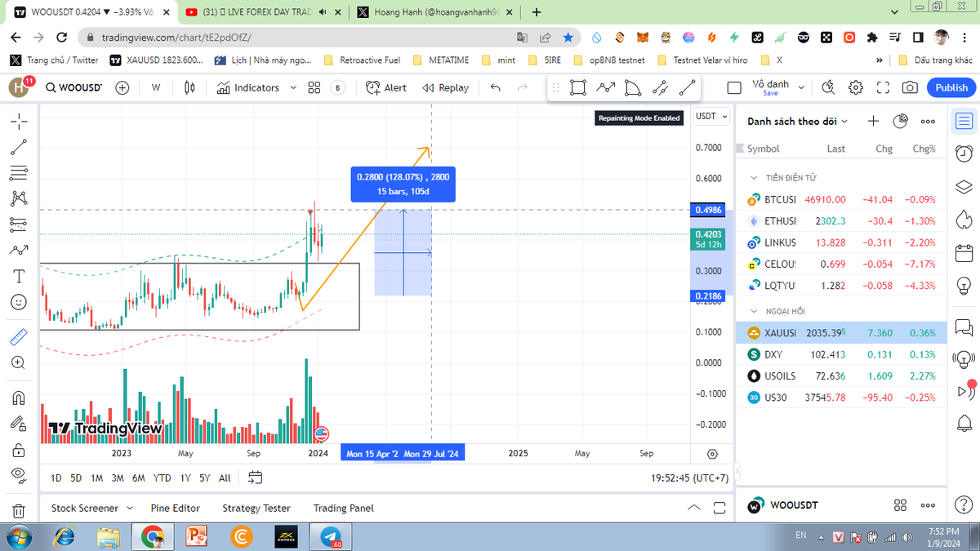Select XAUUSI row in the watchlist
Screen dimensions: 980x551
[841, 333]
